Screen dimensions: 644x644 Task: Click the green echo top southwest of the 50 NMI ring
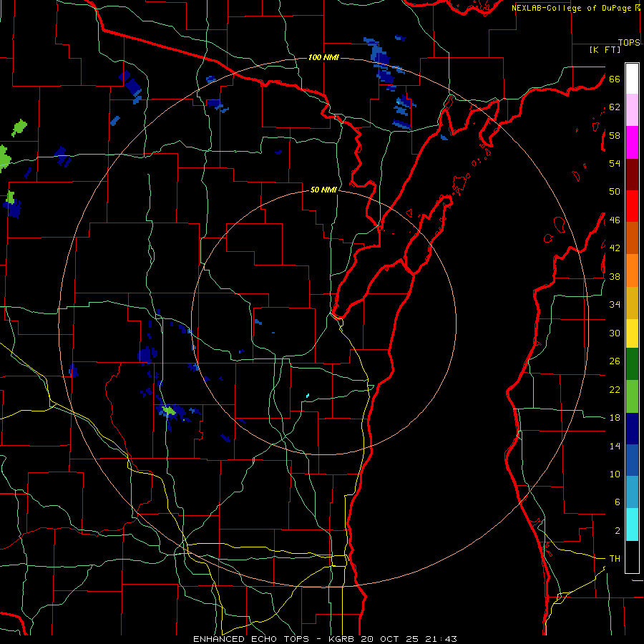[169, 410]
